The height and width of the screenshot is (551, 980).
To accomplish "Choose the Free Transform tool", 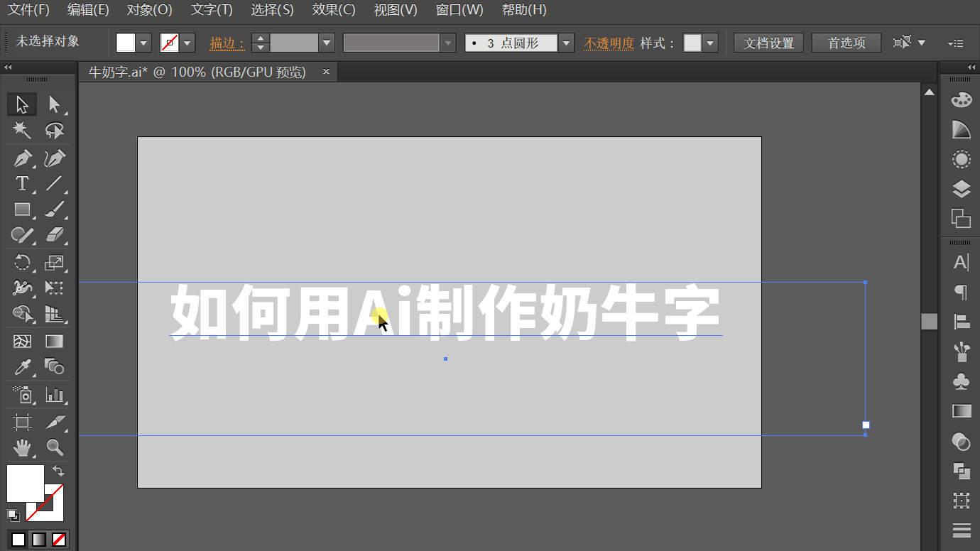I will pos(54,288).
